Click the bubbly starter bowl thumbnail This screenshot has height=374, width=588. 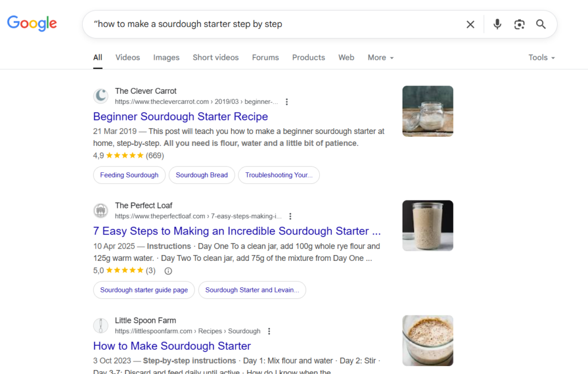click(428, 341)
